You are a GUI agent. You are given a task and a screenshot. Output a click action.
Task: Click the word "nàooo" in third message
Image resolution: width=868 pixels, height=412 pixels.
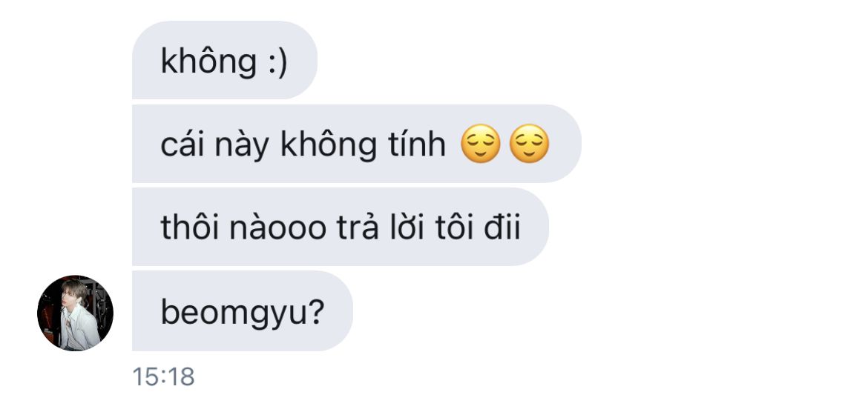[x=277, y=227]
